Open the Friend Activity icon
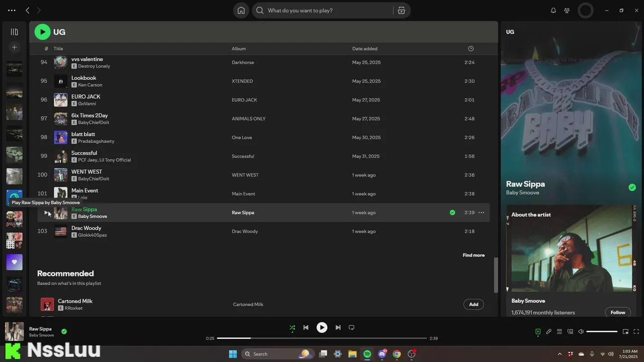The height and width of the screenshot is (362, 644). click(x=567, y=11)
